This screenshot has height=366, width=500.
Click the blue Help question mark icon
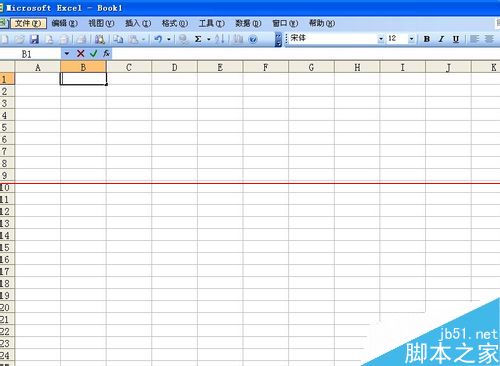pyautogui.click(x=253, y=39)
